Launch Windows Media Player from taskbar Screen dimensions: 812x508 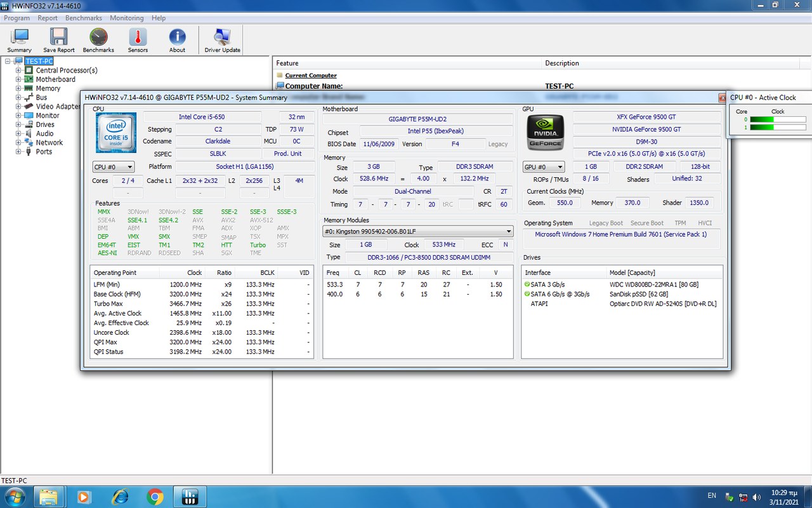coord(83,496)
